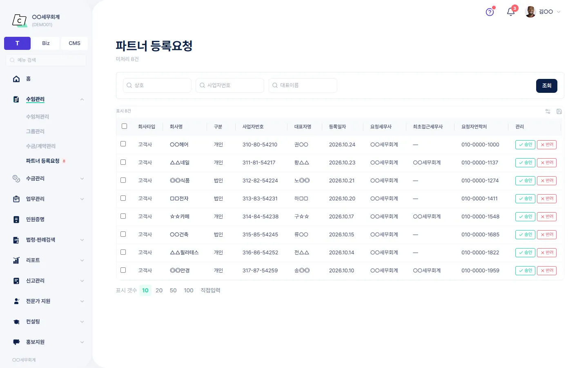Click the 리포트 chart icon

point(16,260)
